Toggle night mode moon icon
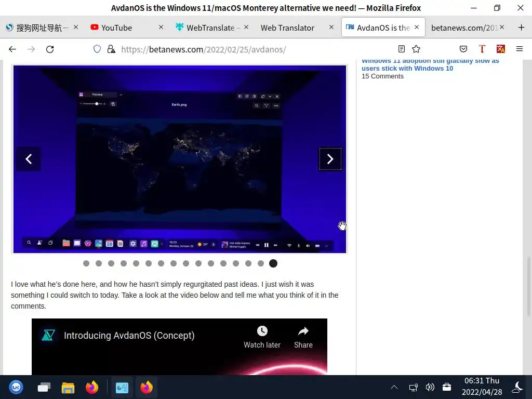The image size is (532, 399). point(517,387)
